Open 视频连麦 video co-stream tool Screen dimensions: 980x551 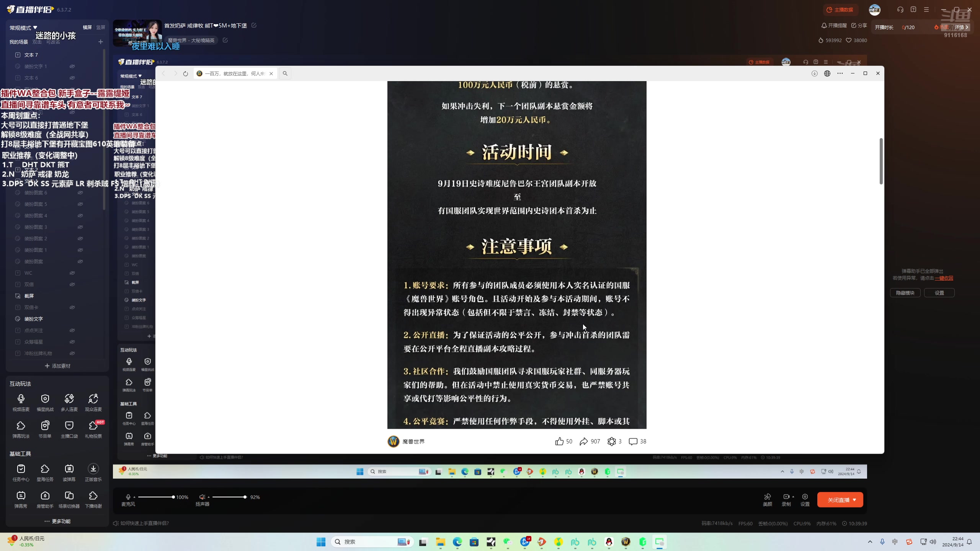pos(21,403)
